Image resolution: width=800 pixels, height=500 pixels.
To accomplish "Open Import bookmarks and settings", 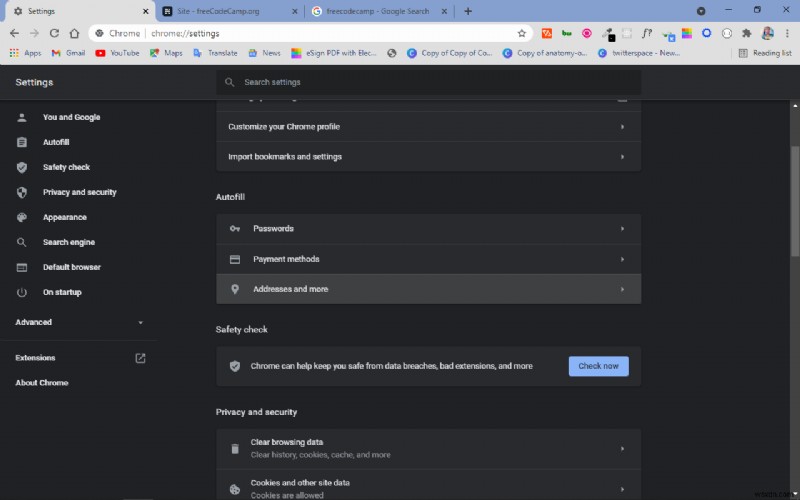I will coord(429,157).
